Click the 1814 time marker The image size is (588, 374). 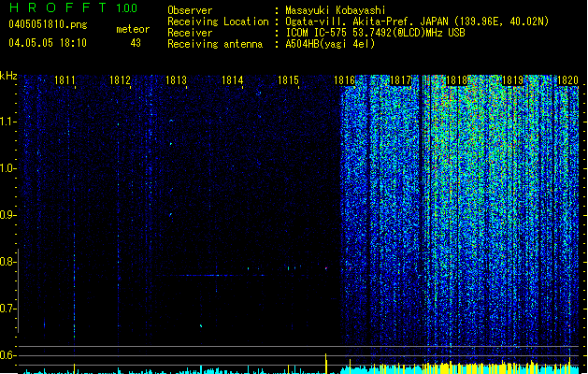pos(233,80)
